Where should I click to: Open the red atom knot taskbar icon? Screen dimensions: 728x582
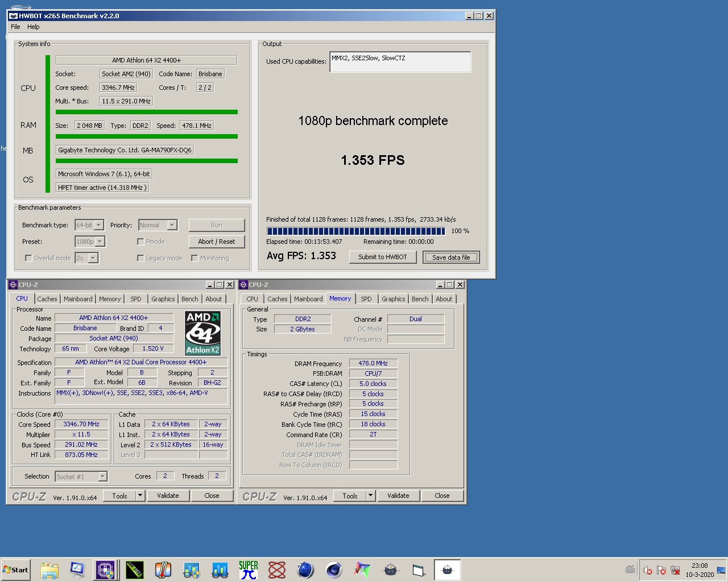[x=277, y=570]
